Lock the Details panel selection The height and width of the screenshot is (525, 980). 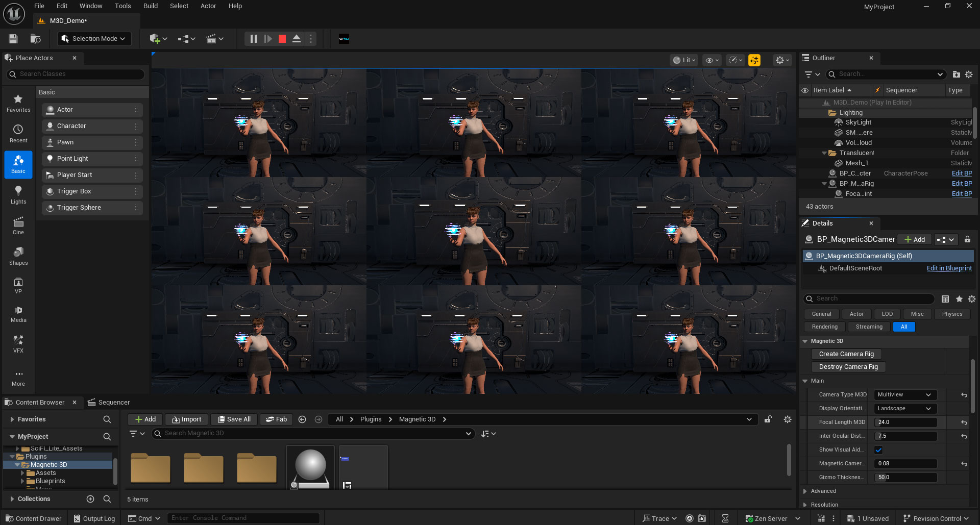(x=967, y=239)
